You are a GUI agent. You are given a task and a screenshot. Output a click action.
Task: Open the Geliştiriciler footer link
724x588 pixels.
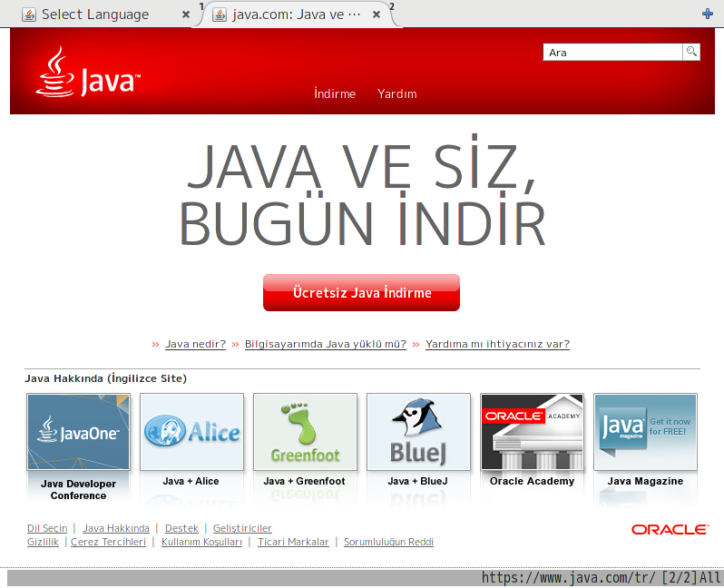242,528
